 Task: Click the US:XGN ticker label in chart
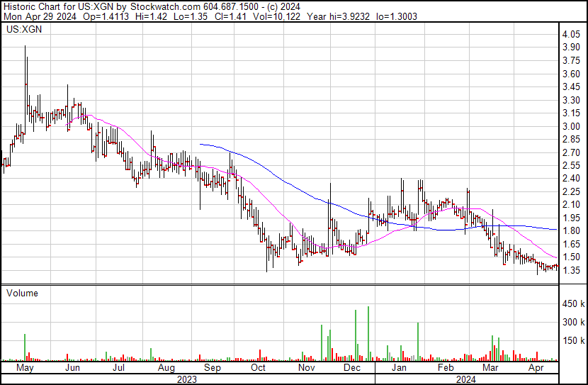click(23, 31)
